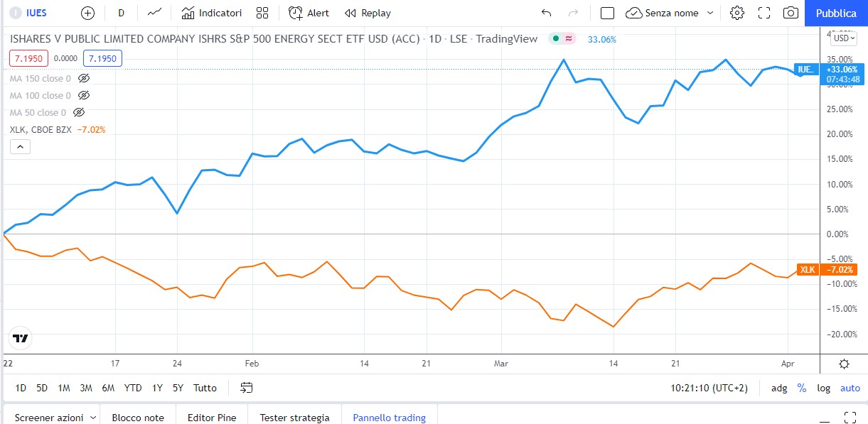Click the compare or add symbol plus icon

tap(87, 13)
